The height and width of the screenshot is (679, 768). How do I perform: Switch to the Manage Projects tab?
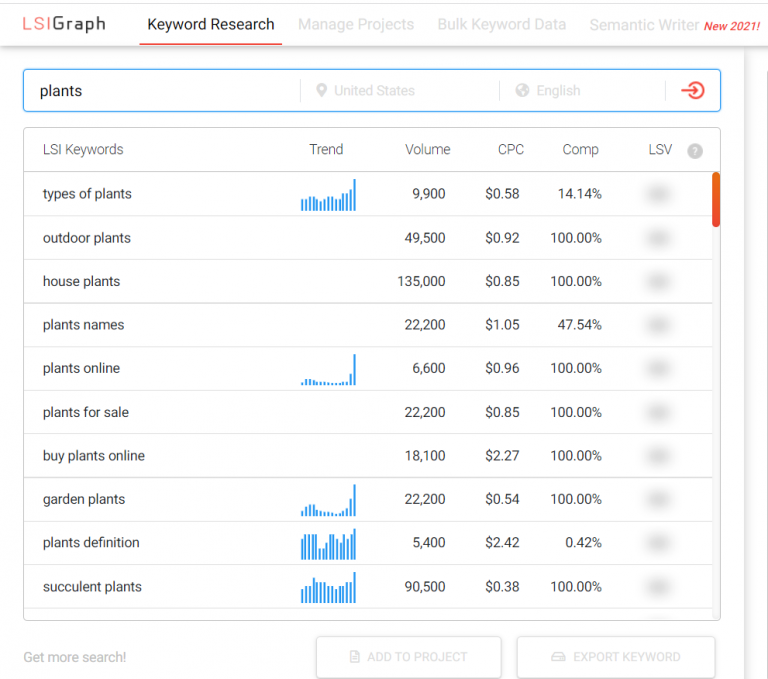(x=356, y=24)
